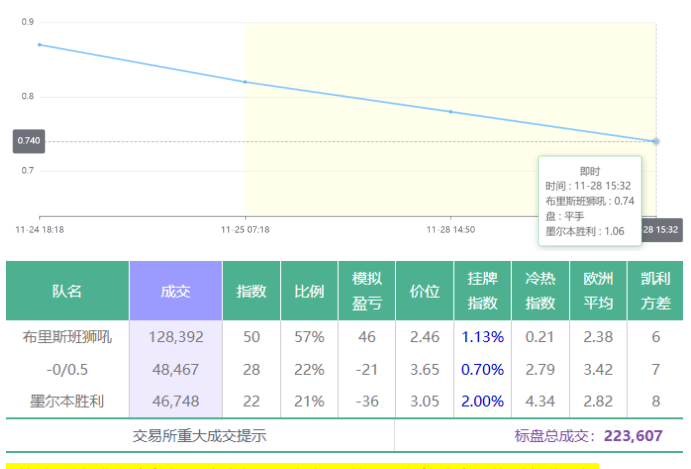The image size is (691, 469).
Task: Open the 0.70% 挂牌指数 link
Action: [483, 369]
